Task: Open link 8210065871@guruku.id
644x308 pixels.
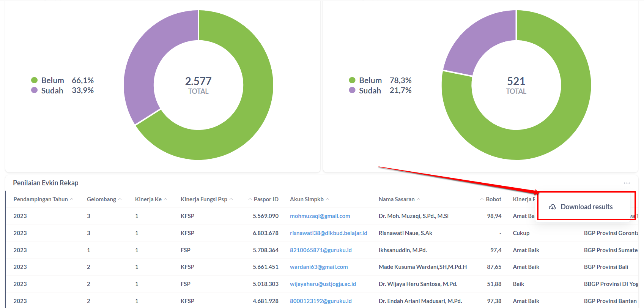Action: [x=321, y=250]
